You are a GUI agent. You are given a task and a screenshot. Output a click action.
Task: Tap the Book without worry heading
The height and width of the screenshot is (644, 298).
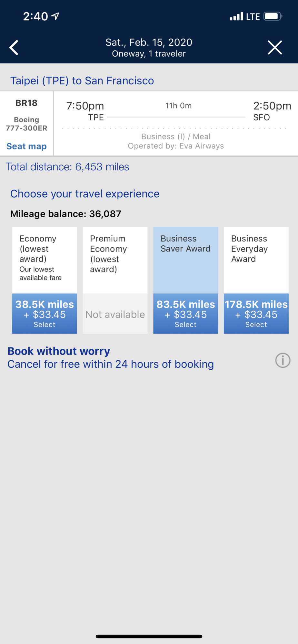coord(59,351)
